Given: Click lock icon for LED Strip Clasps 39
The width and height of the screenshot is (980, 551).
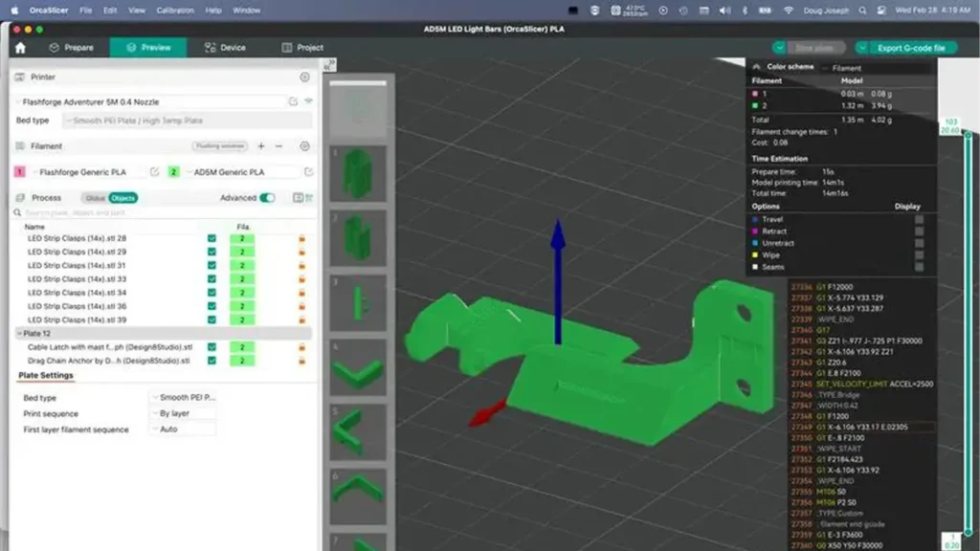Looking at the screenshot, I should tap(301, 320).
